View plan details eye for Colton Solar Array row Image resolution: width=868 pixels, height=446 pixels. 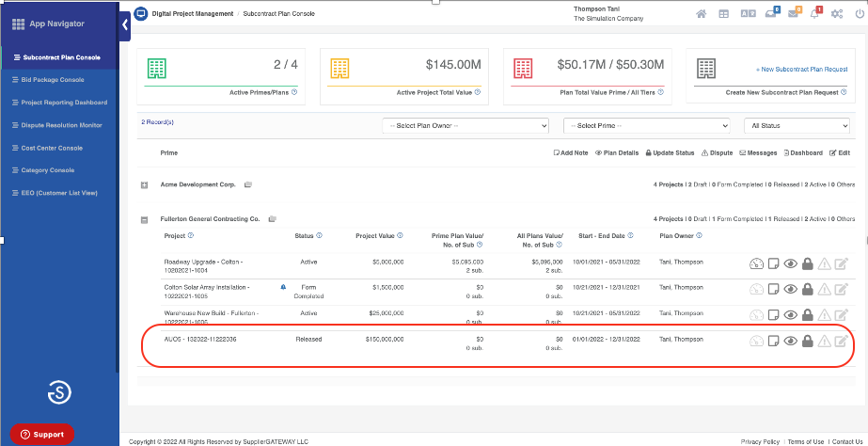[x=791, y=289]
